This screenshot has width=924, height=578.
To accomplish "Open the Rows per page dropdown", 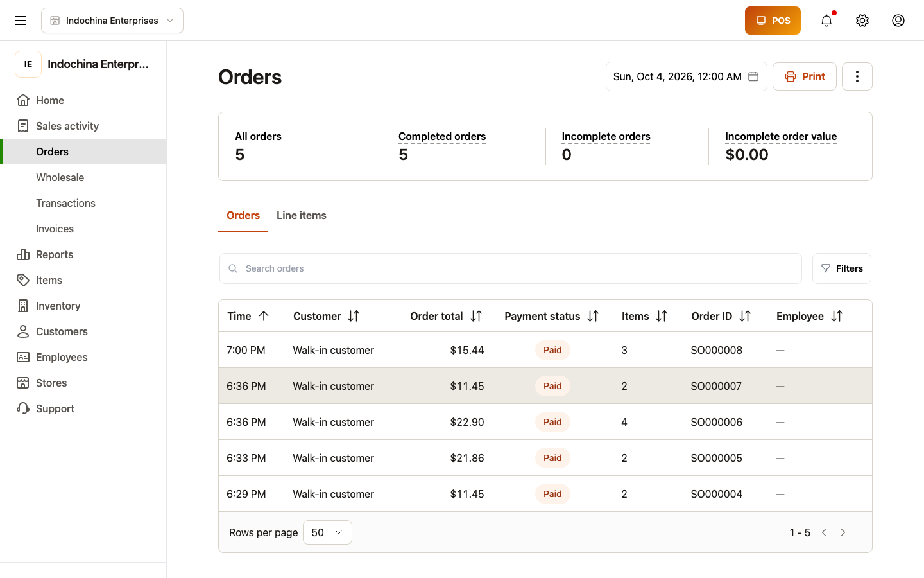I will [327, 532].
